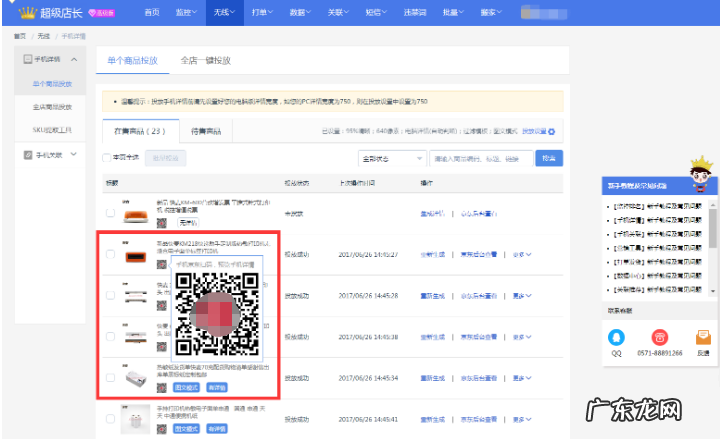The image size is (720, 439).
Task: Click 重新生成 in the 14:45:41 row
Action: click(433, 419)
